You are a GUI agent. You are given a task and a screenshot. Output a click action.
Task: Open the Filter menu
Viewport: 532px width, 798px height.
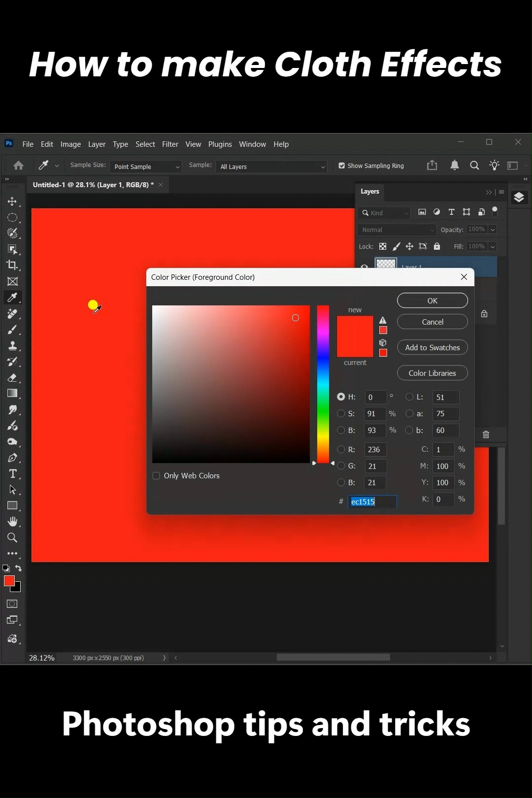[x=170, y=144]
